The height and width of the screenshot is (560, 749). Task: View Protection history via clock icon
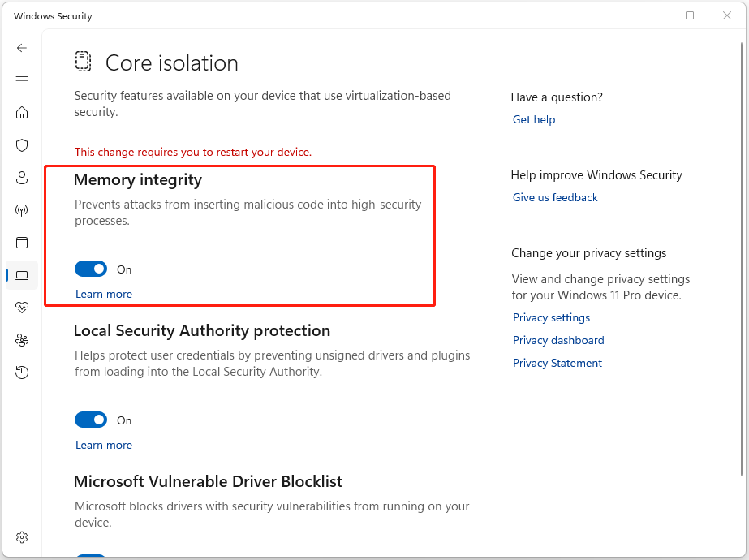[x=22, y=373]
